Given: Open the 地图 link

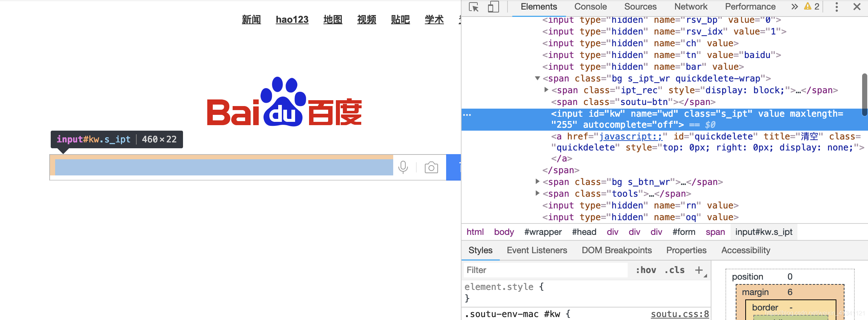Looking at the screenshot, I should pyautogui.click(x=333, y=19).
